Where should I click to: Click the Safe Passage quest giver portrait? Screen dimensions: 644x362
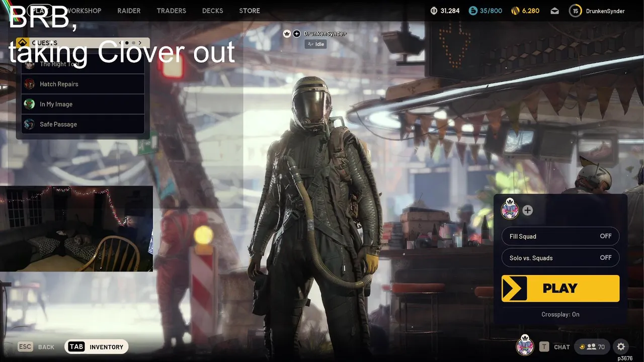click(x=30, y=124)
